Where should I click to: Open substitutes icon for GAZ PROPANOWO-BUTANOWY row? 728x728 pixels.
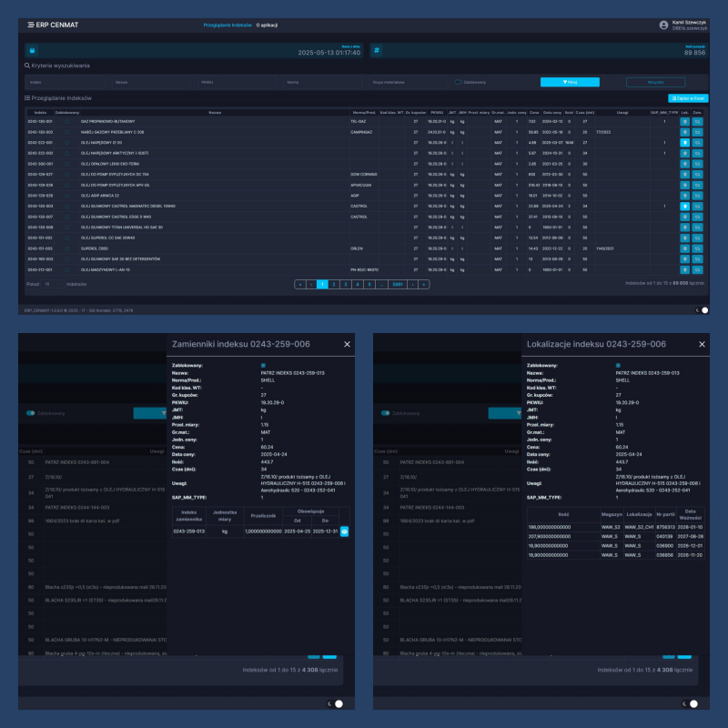pyautogui.click(x=698, y=121)
